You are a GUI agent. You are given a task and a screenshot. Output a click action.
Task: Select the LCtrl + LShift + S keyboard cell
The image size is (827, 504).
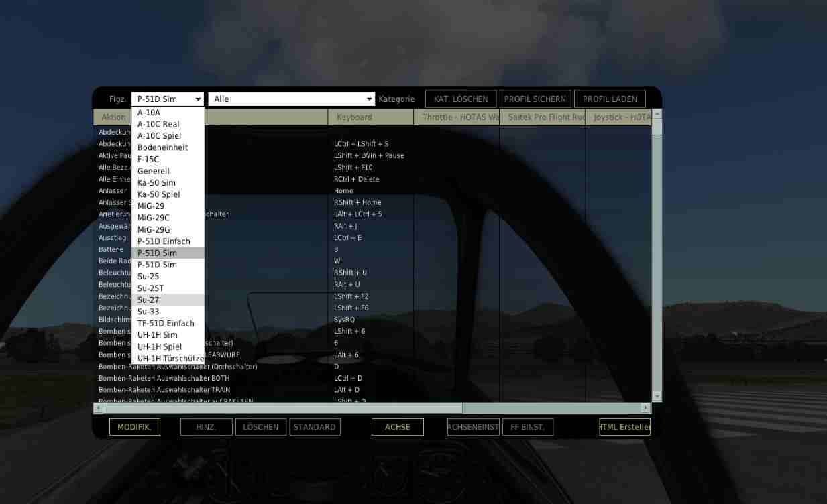[x=370, y=144]
